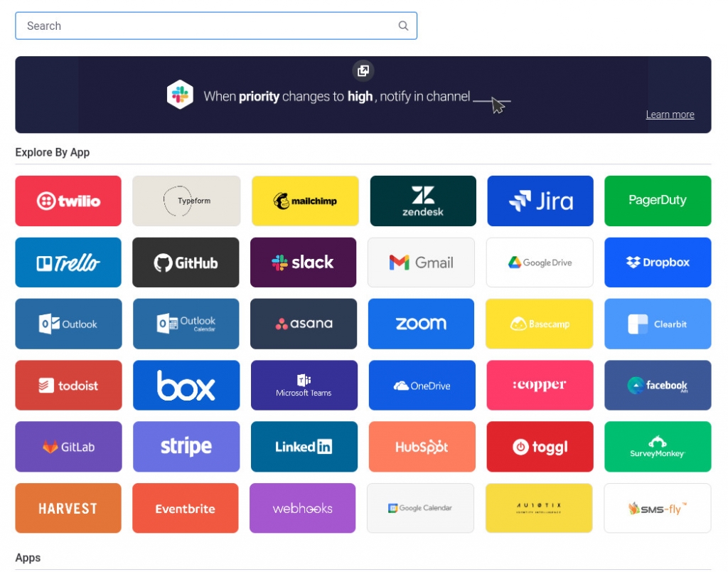
Task: Open the Toggl app tile
Action: click(x=540, y=447)
